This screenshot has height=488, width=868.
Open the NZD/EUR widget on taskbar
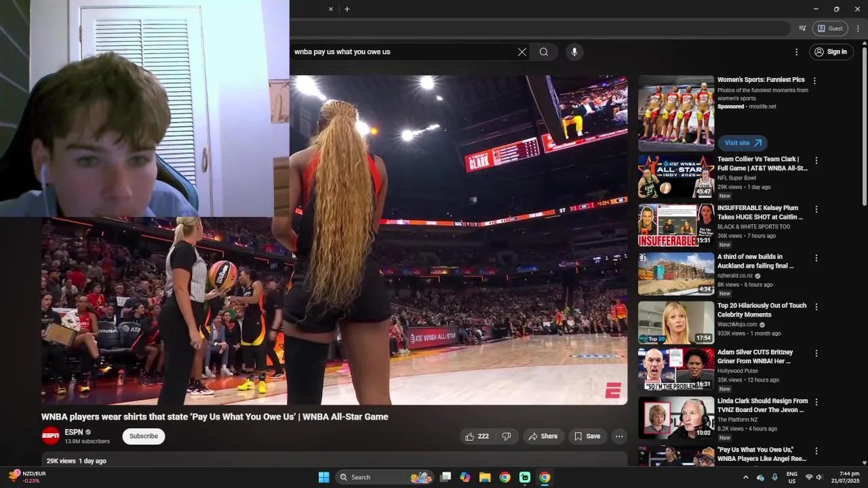coord(27,477)
